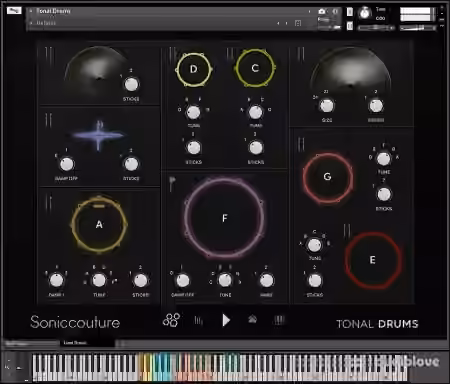Hit the orange drum pad A
Screen dimensions: 450x384
(x=99, y=224)
